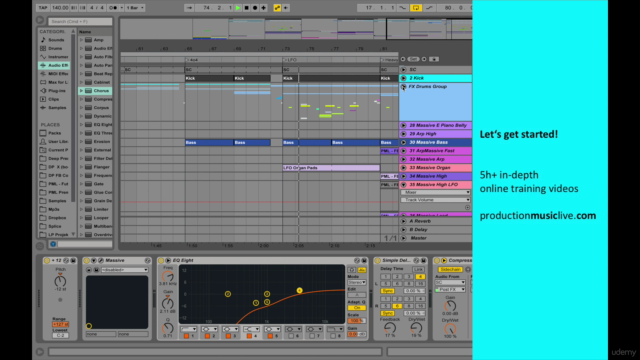
Task: Open Splice folder in Places
Action: (x=54, y=226)
